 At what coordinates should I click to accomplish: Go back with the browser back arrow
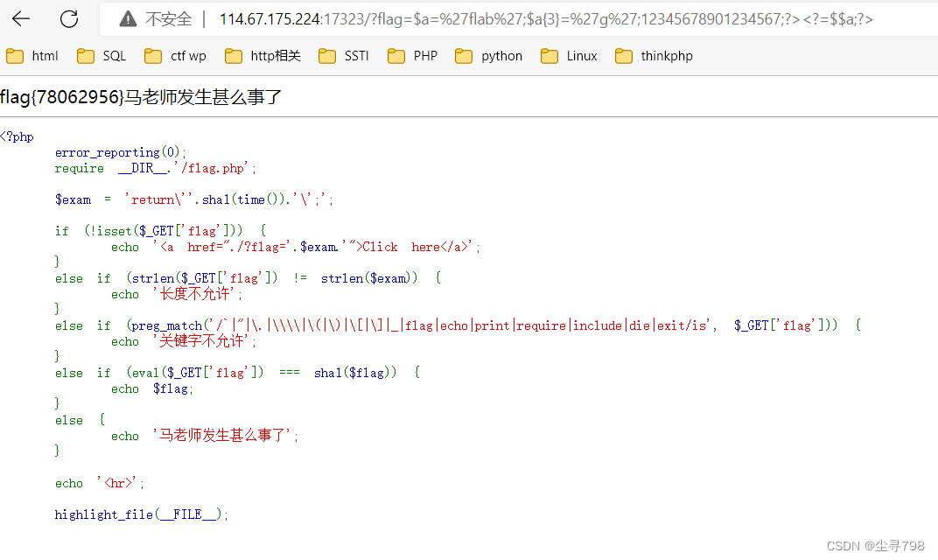pyautogui.click(x=21, y=19)
